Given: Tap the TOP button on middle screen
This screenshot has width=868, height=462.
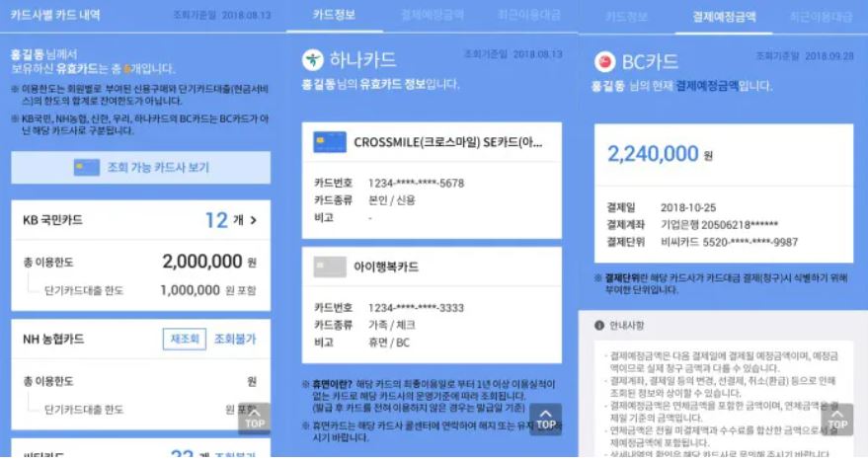Looking at the screenshot, I should [546, 419].
